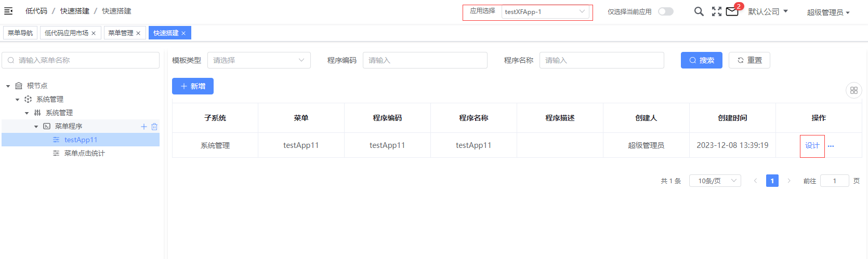The height and width of the screenshot is (259, 868).
Task: Go to page 1 in pagination
Action: (x=772, y=181)
